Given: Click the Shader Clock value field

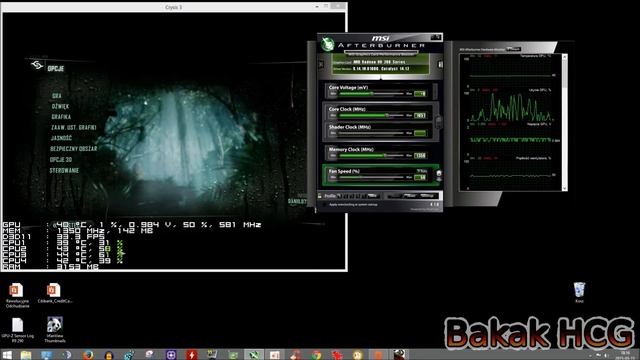Looking at the screenshot, I should pyautogui.click(x=420, y=133).
